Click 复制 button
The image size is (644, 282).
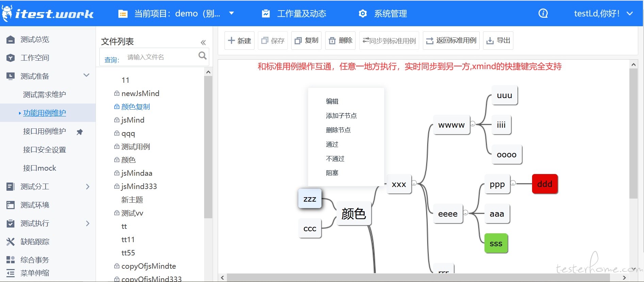(307, 41)
